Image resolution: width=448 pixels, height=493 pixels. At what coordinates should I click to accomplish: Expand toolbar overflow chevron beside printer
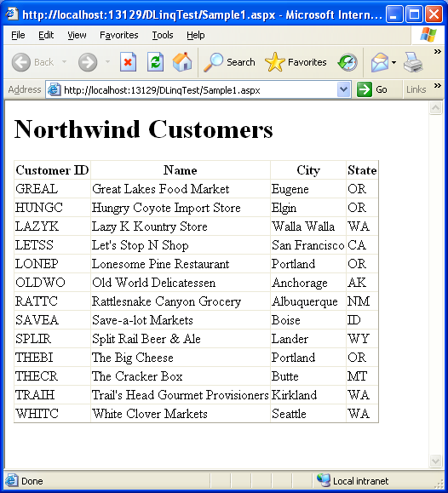point(437,52)
